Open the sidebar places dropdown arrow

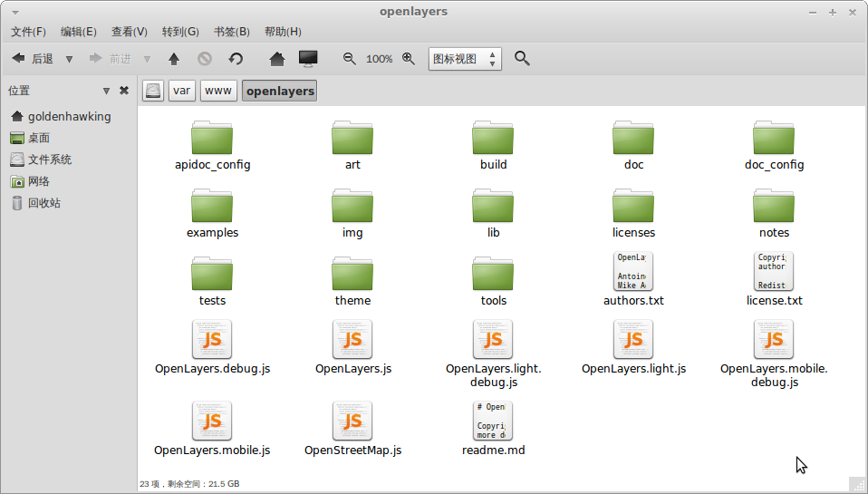(106, 91)
